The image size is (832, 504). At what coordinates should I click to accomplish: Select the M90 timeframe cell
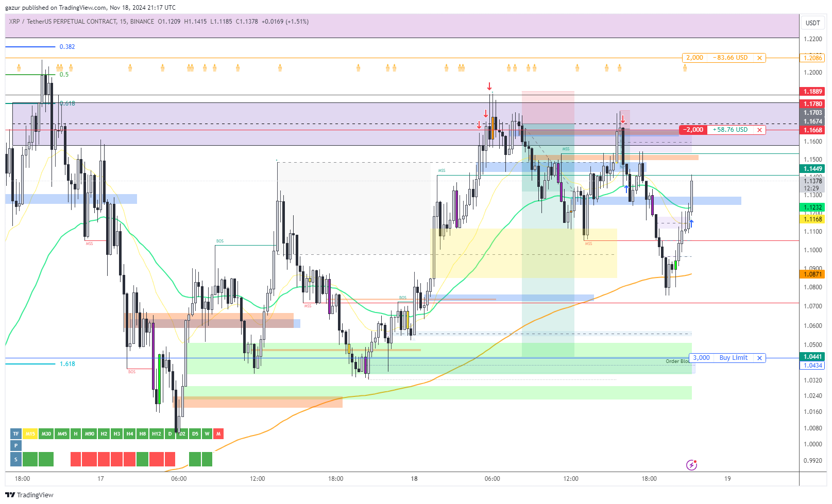(90, 433)
